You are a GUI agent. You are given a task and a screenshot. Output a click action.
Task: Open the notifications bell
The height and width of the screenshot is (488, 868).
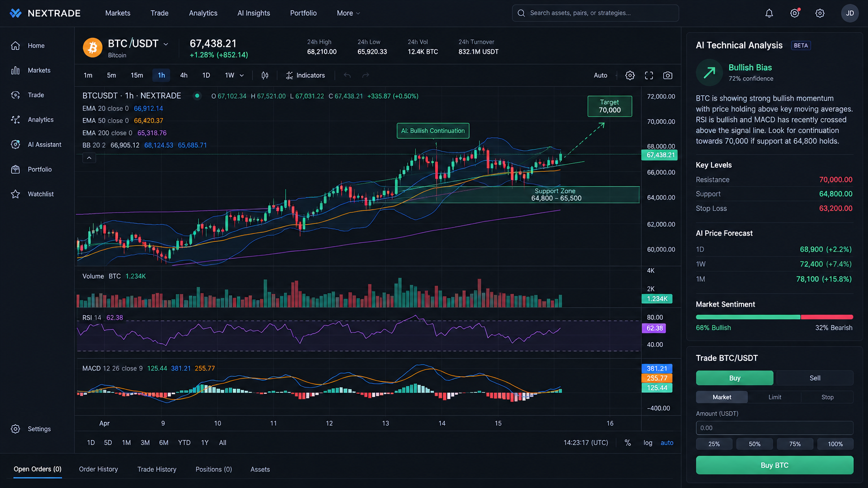click(x=769, y=13)
